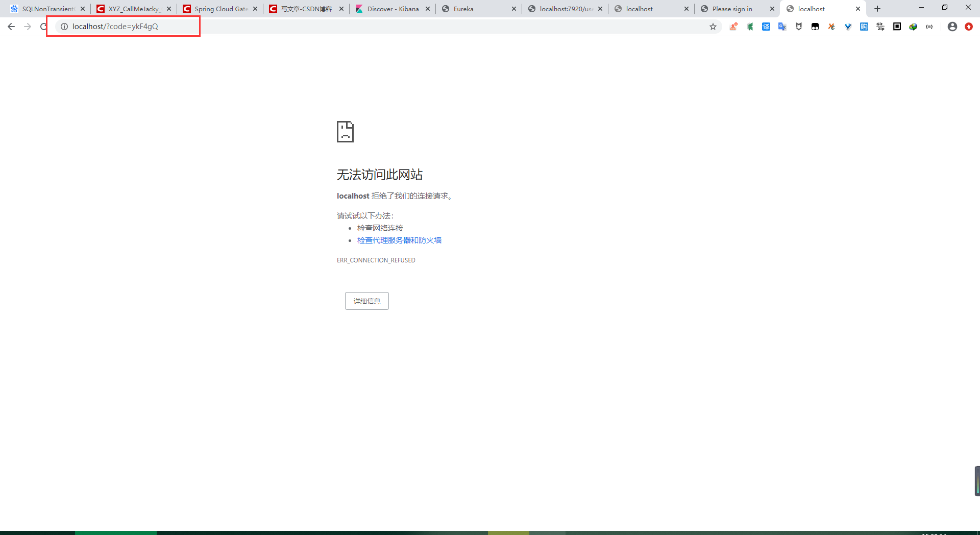The image size is (980, 535).
Task: Toggle the red updater extension icon
Action: [x=968, y=27]
